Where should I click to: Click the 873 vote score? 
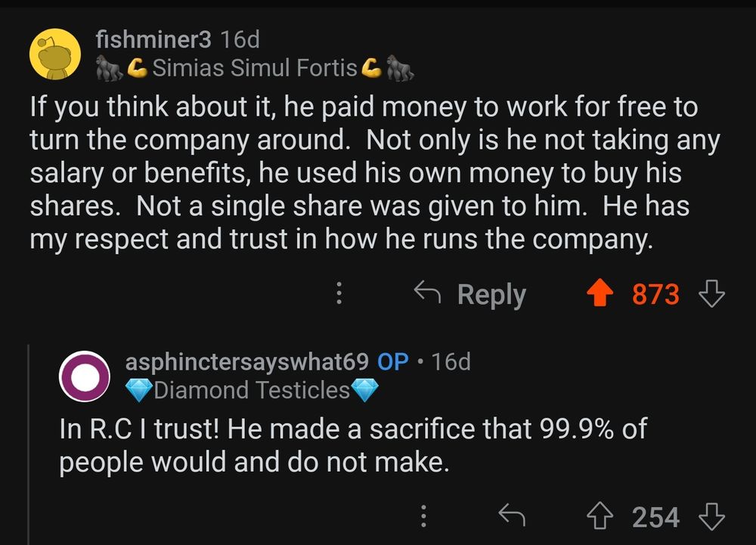click(x=655, y=295)
